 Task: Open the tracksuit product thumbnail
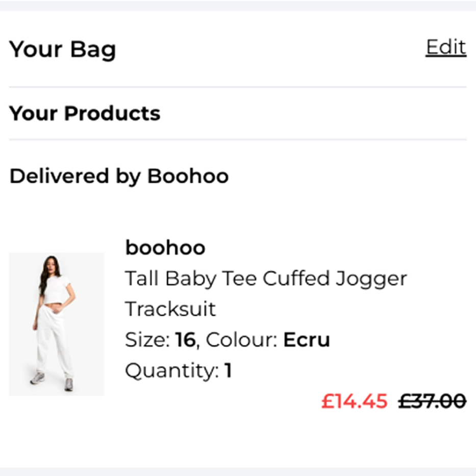pos(57,323)
